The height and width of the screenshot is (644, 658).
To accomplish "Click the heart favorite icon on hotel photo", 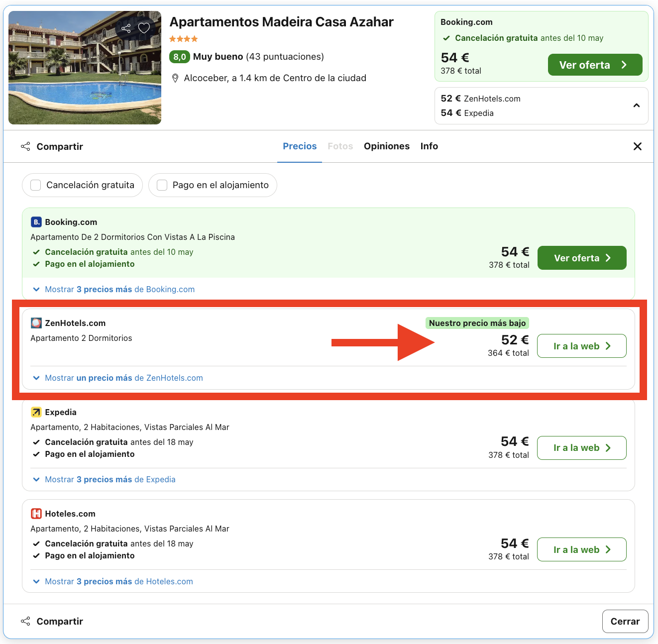I will (x=144, y=28).
